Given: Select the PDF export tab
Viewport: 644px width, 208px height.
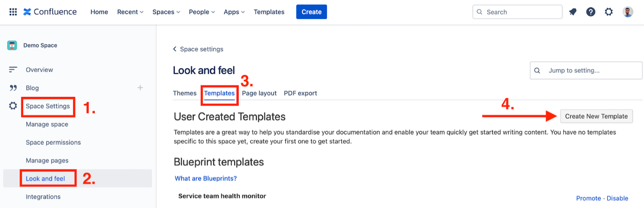Looking at the screenshot, I should click(x=301, y=93).
